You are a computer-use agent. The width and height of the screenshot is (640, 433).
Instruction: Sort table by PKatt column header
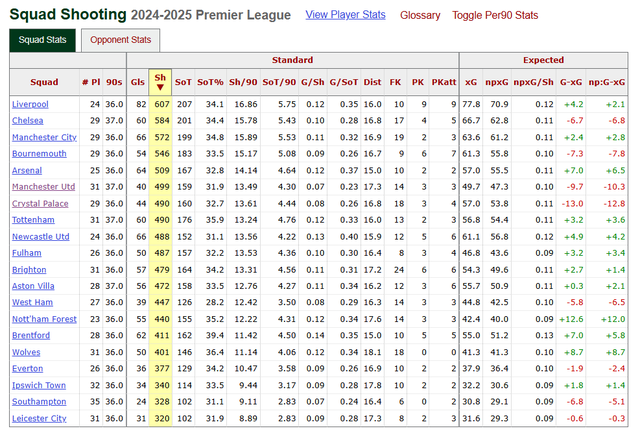[444, 82]
